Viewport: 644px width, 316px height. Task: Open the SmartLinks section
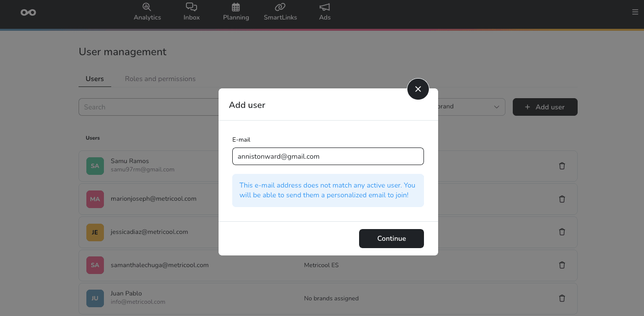coord(280,12)
